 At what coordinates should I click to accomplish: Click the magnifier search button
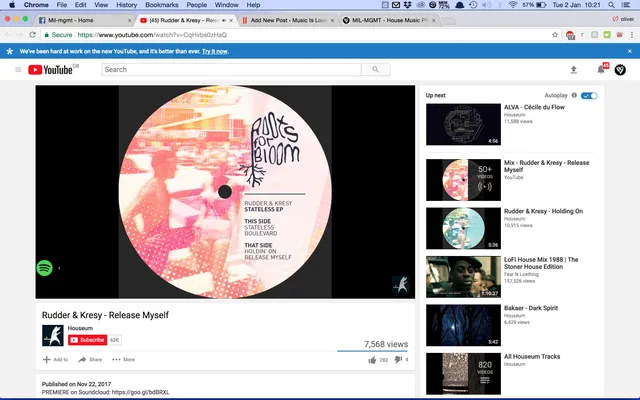click(x=376, y=69)
